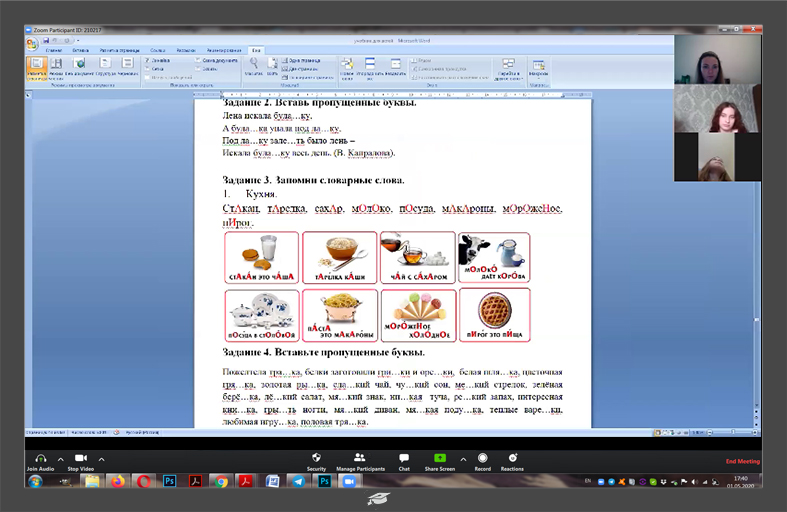Click the word Кухня in document
Screen dimensions: 787x512
coord(261,194)
